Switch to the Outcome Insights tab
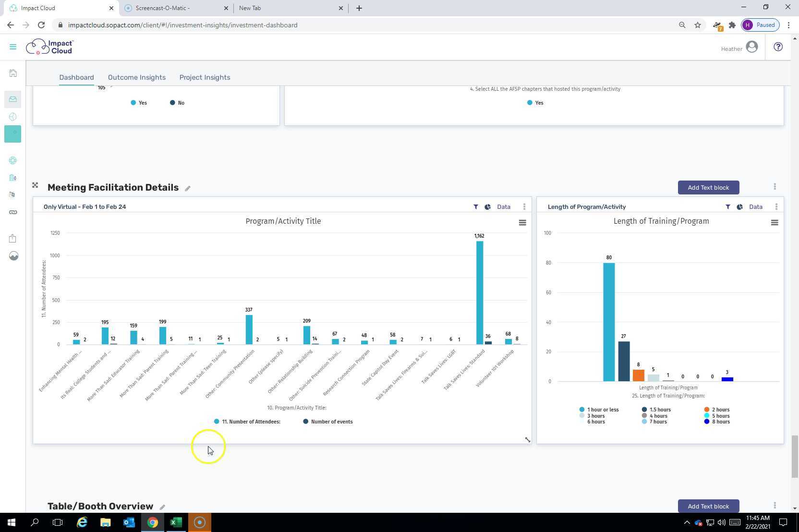The image size is (799, 532). (x=137, y=77)
